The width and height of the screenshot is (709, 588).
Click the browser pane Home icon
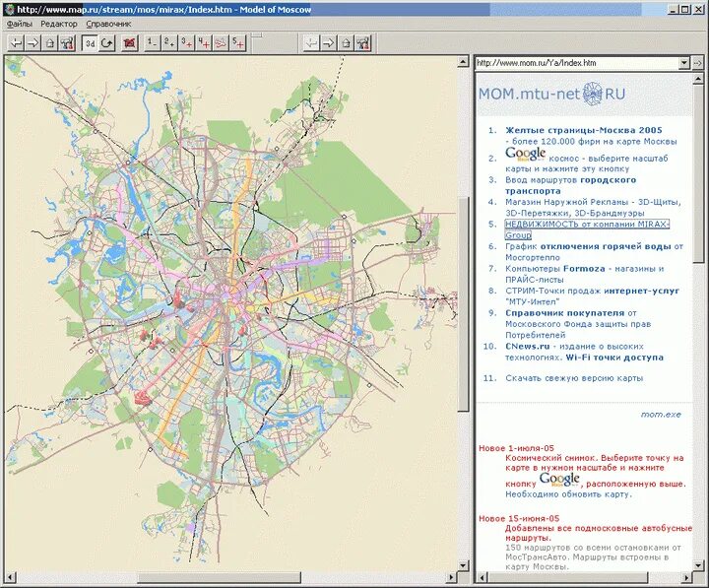click(x=347, y=43)
